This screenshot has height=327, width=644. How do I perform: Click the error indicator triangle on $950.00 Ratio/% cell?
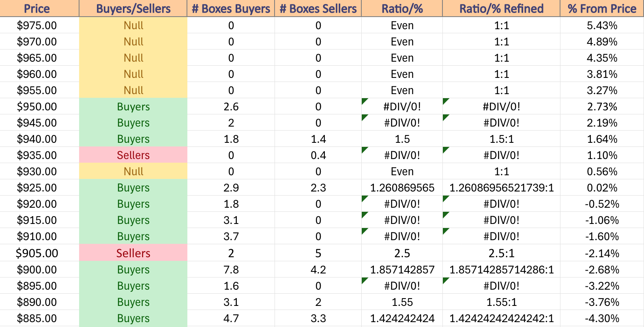coord(364,100)
